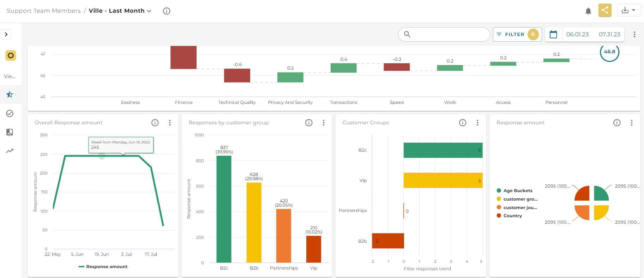Image resolution: width=644 pixels, height=278 pixels.
Task: Toggle Age Buckets legend entry
Action: pyautogui.click(x=514, y=190)
